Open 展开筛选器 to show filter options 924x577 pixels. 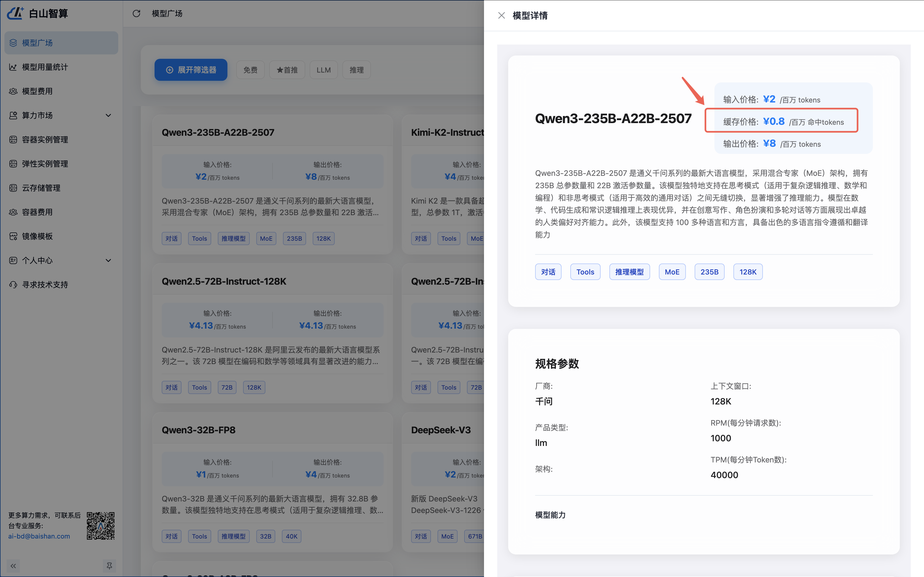point(191,70)
